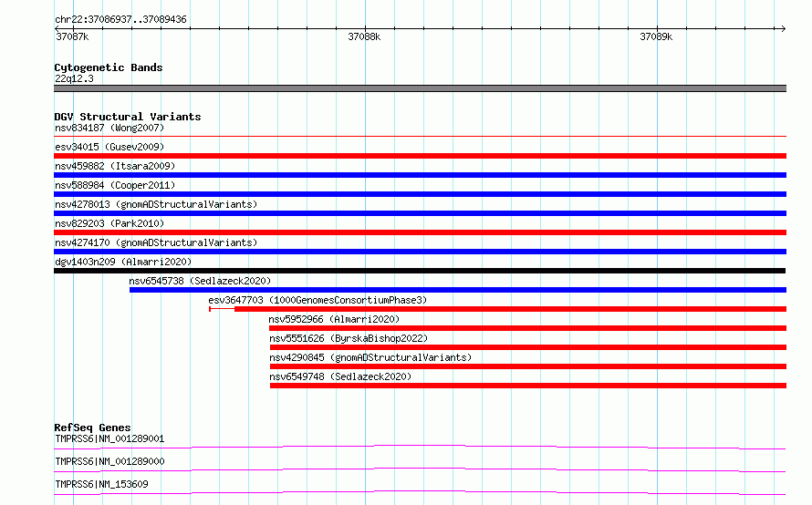
Task: Select the nsv829203 (Park2010) variant label
Action: point(109,223)
